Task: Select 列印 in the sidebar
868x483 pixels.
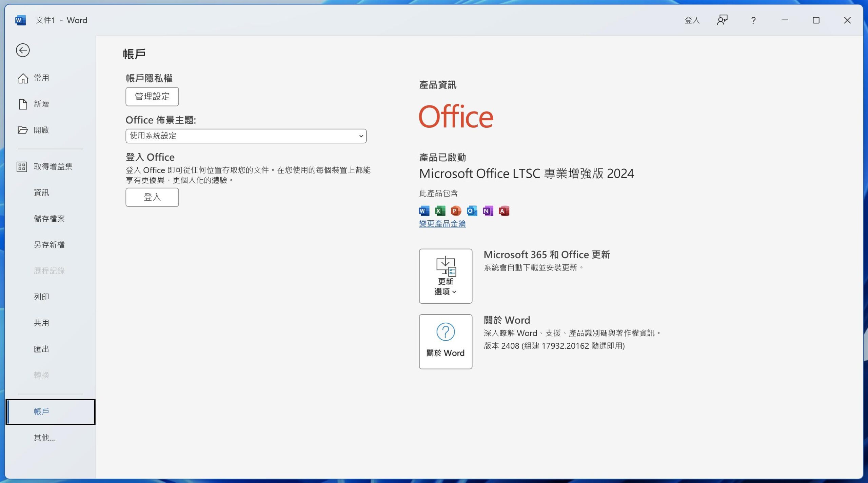Action: tap(41, 297)
